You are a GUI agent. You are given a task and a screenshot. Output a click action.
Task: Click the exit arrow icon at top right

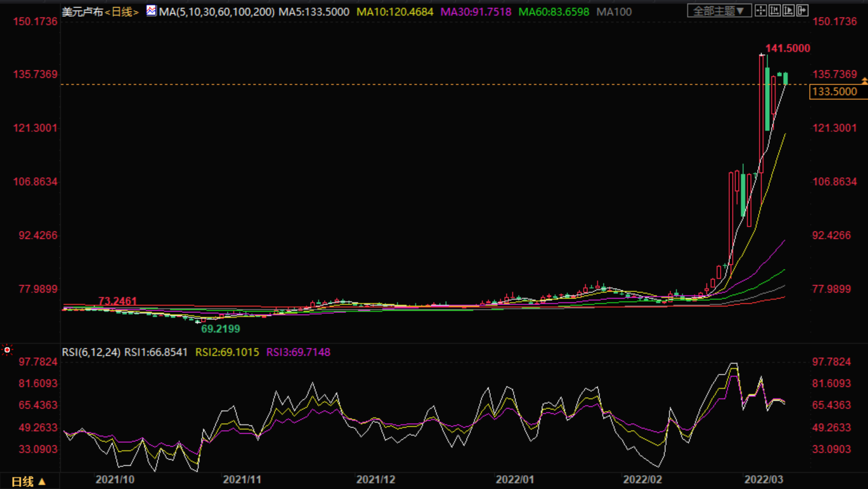pyautogui.click(x=803, y=11)
